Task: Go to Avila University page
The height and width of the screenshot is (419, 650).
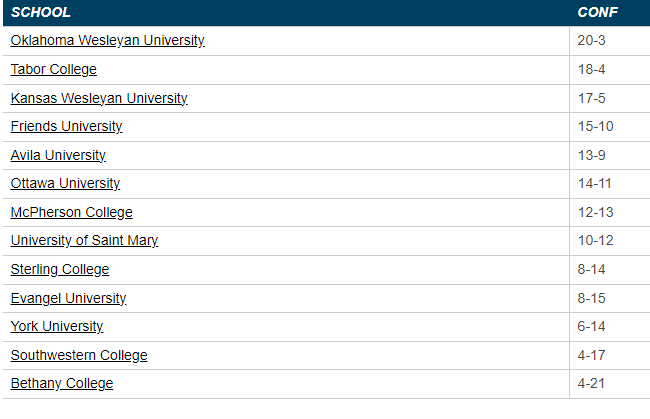Action: coord(58,155)
